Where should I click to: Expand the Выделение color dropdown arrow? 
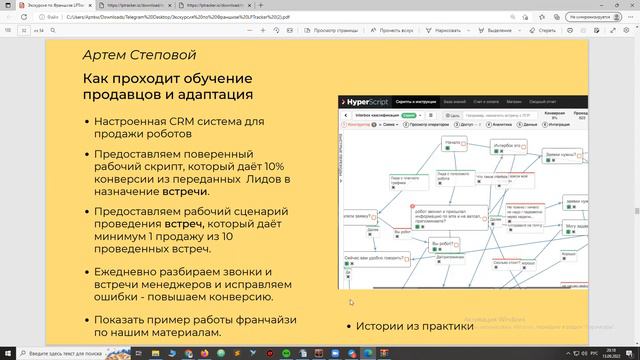(519, 30)
